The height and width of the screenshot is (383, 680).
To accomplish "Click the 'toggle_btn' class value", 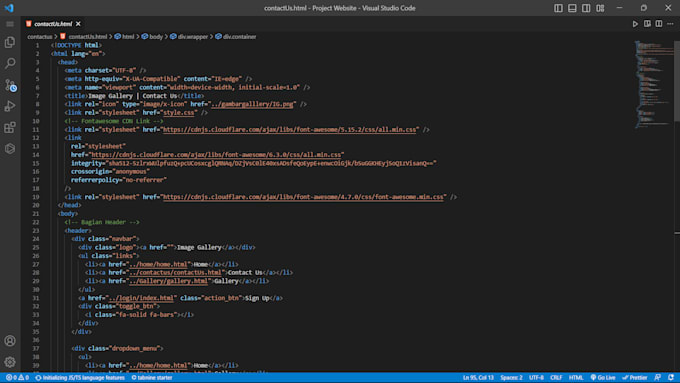I will pos(137,306).
